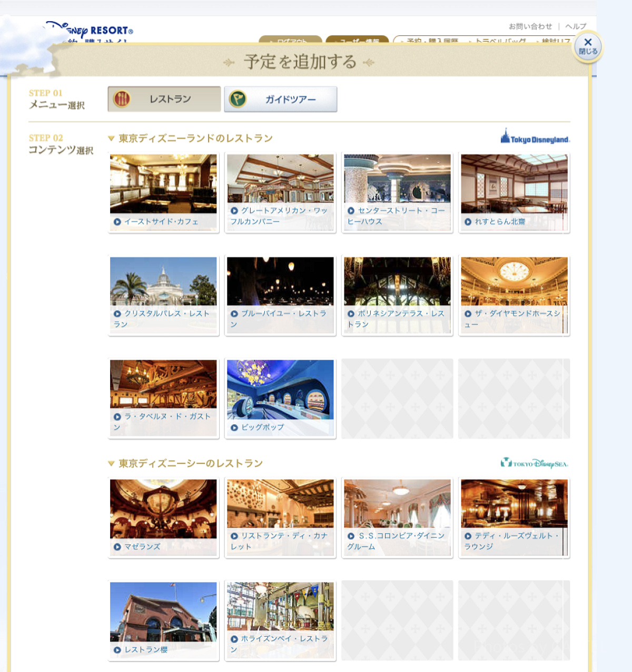Viewport: 632px width, 672px height.
Task: Open ポリネシアンテラス・レストラン link
Action: click(396, 319)
